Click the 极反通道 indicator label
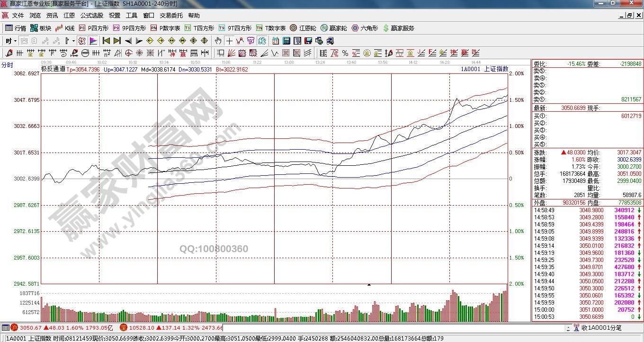644x342 pixels. [53, 69]
